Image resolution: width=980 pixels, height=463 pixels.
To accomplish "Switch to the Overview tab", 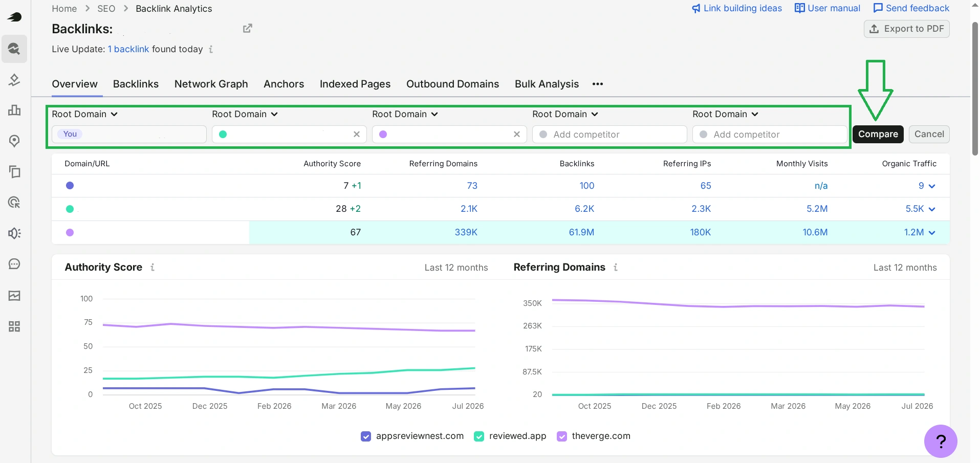I will tap(75, 84).
